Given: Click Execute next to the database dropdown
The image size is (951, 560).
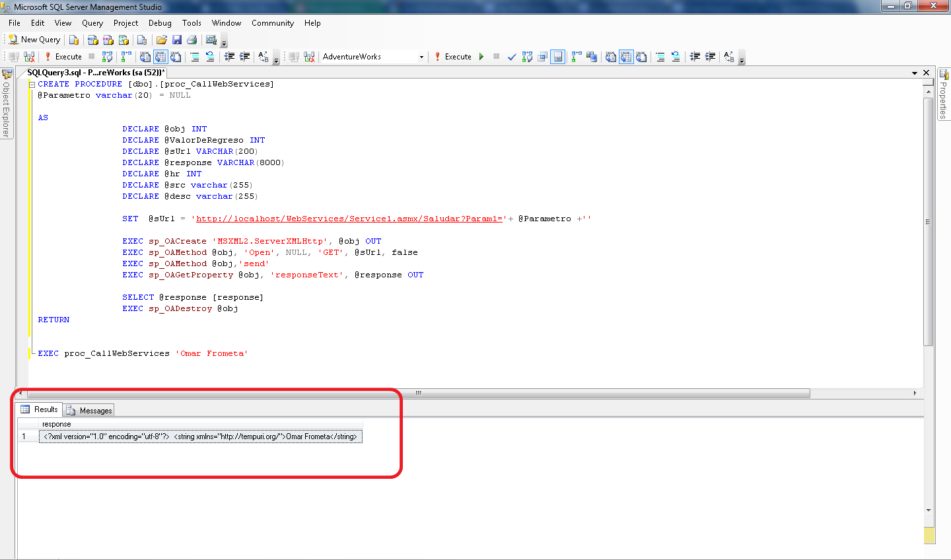Looking at the screenshot, I should (452, 57).
